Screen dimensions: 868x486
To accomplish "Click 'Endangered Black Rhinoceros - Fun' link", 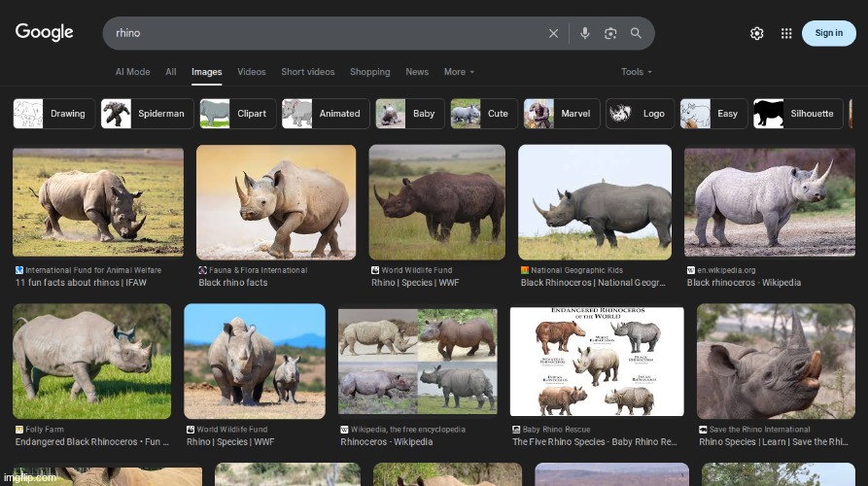I will click(92, 441).
